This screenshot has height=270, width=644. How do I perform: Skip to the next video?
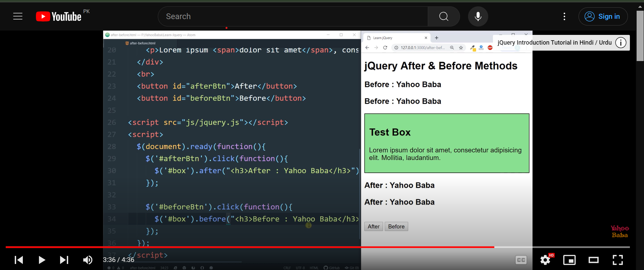(x=64, y=260)
